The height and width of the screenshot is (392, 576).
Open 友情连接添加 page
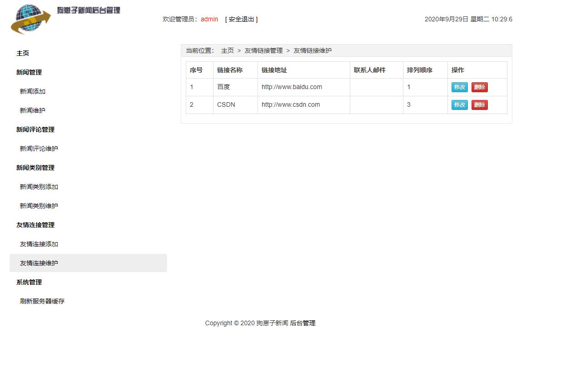pyautogui.click(x=39, y=244)
